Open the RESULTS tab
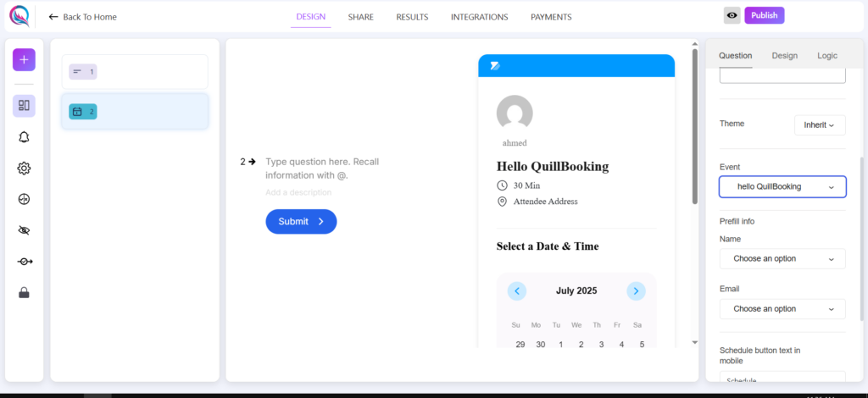The height and width of the screenshot is (398, 868). [x=412, y=17]
